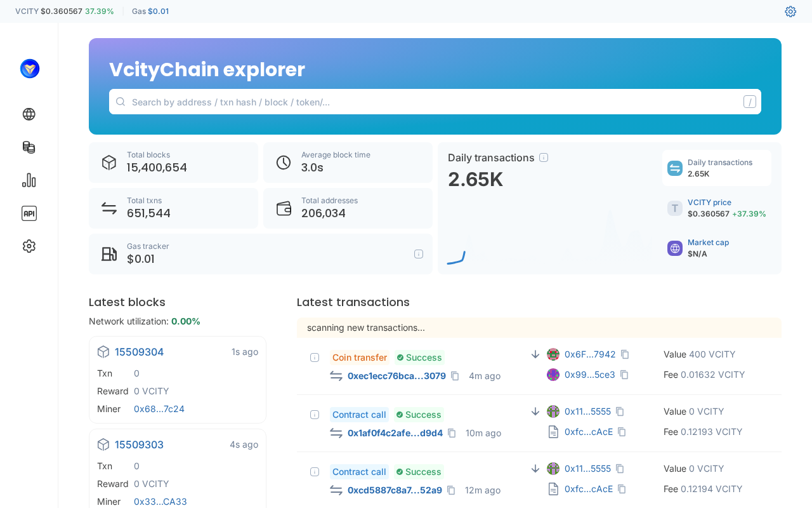Copy address 0x6F...7942
Viewport: 812px width, 508px height.
click(x=625, y=354)
